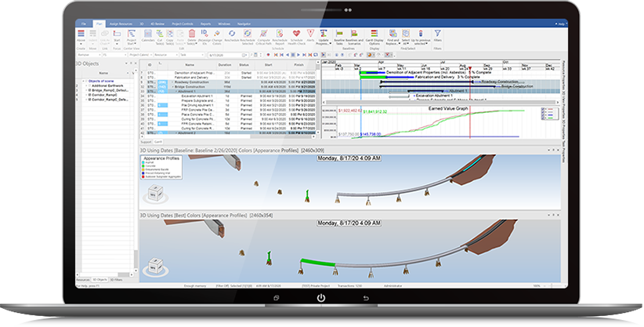Switch to the Gantt view tab

pos(157,141)
